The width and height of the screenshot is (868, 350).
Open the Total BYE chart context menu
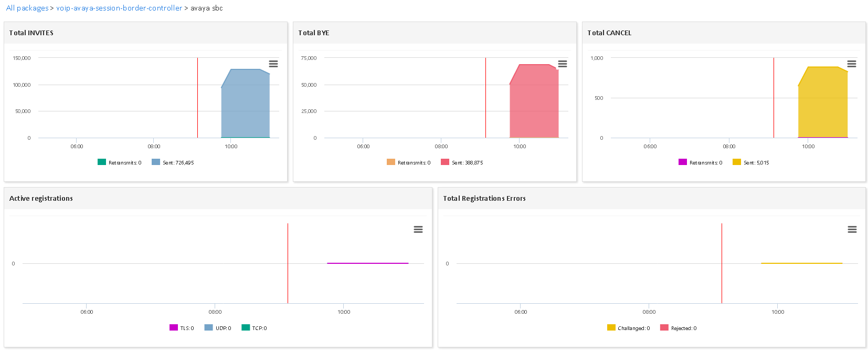click(x=562, y=64)
